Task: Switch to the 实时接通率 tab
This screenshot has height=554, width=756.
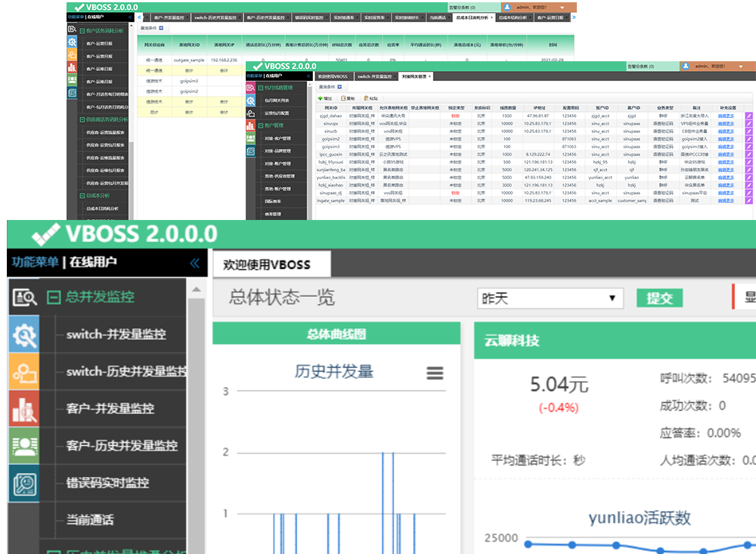Action: (344, 18)
